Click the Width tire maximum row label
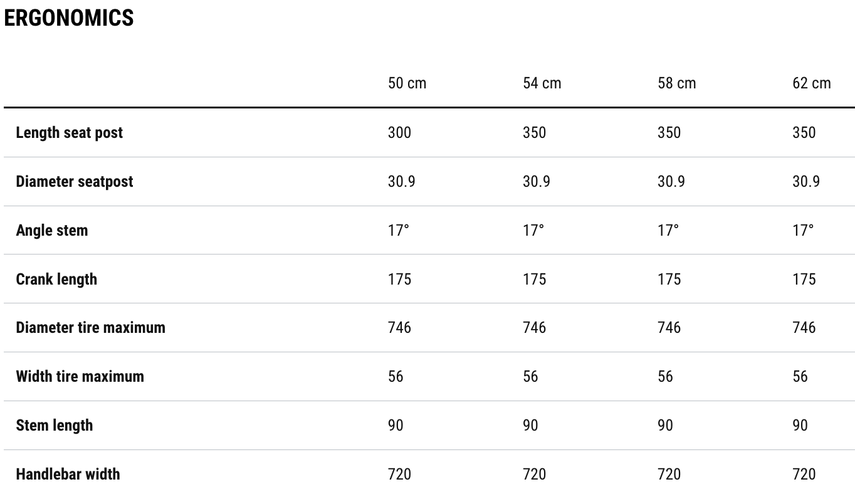This screenshot has height=504, width=855. click(80, 376)
